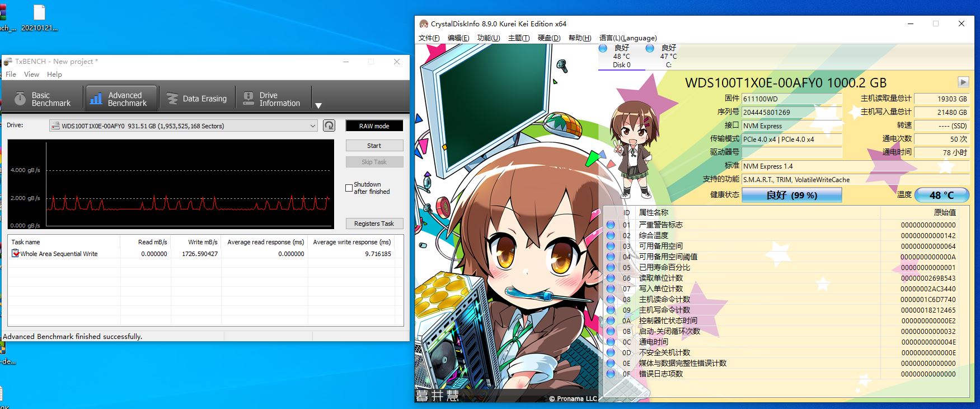Select the C: drive status at 47 °C
The width and height of the screenshot is (980, 409).
668,56
